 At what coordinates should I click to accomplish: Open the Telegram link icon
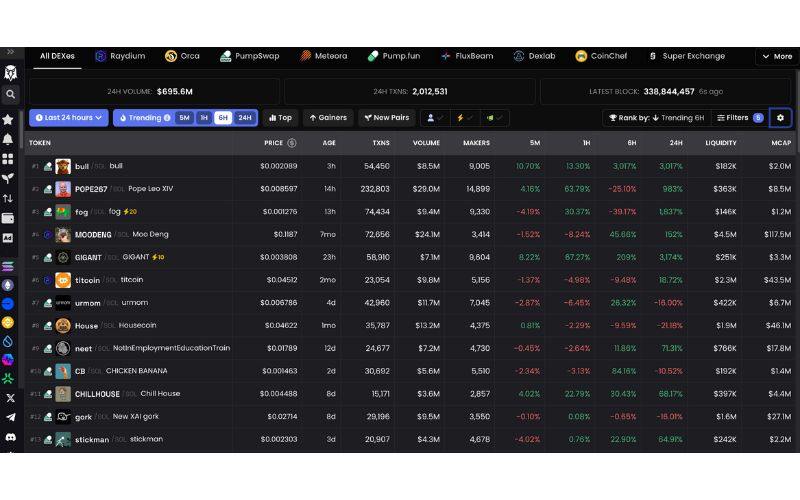coord(10,417)
